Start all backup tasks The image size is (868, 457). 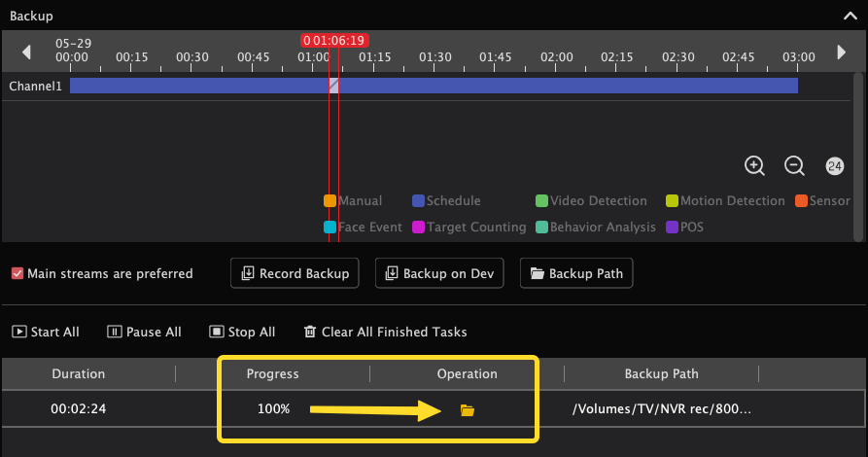(x=46, y=332)
